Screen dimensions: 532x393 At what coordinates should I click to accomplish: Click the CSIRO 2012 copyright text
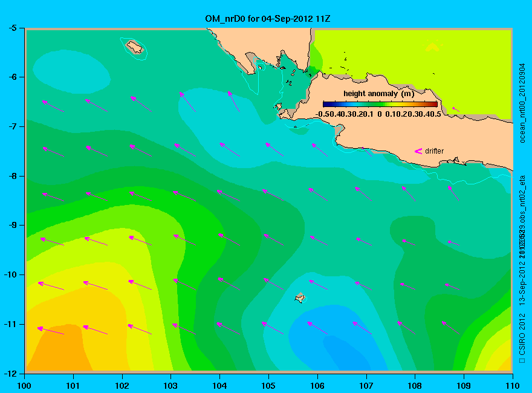pyautogui.click(x=522, y=339)
